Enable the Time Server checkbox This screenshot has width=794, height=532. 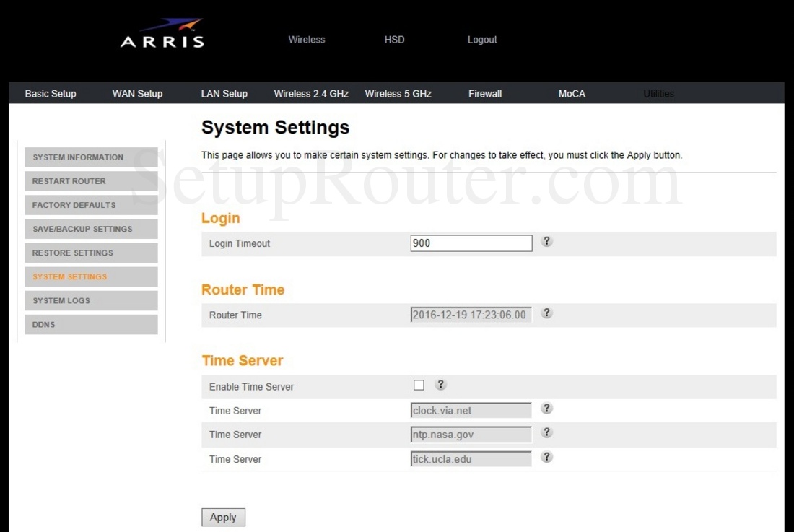[x=419, y=385]
